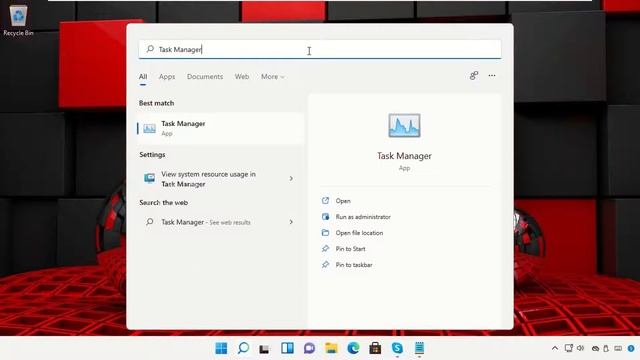The height and width of the screenshot is (360, 640).
Task: Click the USB device tray icon
Action: tap(606, 349)
